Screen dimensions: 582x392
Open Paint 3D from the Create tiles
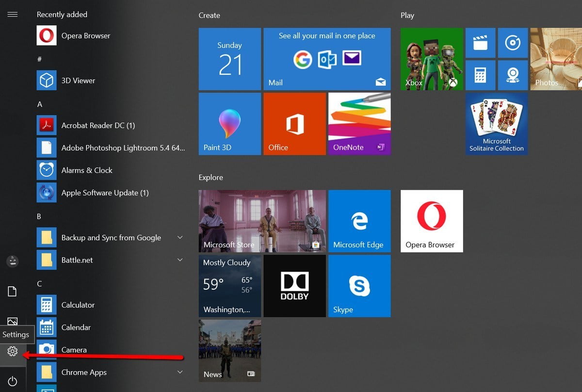tap(229, 123)
